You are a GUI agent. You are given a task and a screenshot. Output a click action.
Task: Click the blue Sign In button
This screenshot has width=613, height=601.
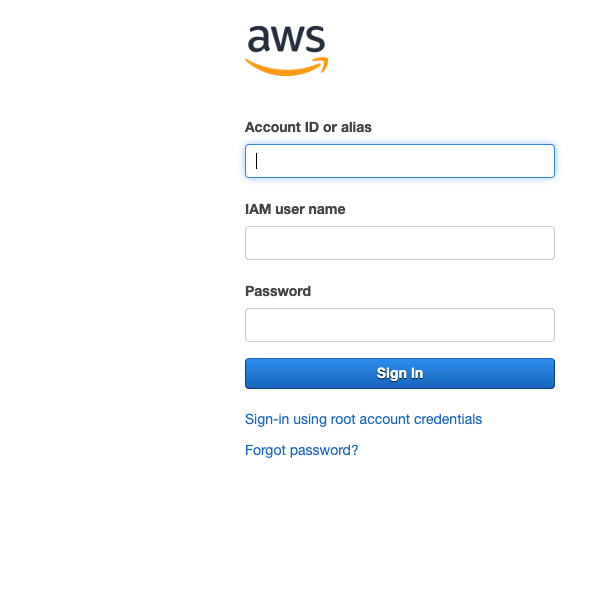400,373
